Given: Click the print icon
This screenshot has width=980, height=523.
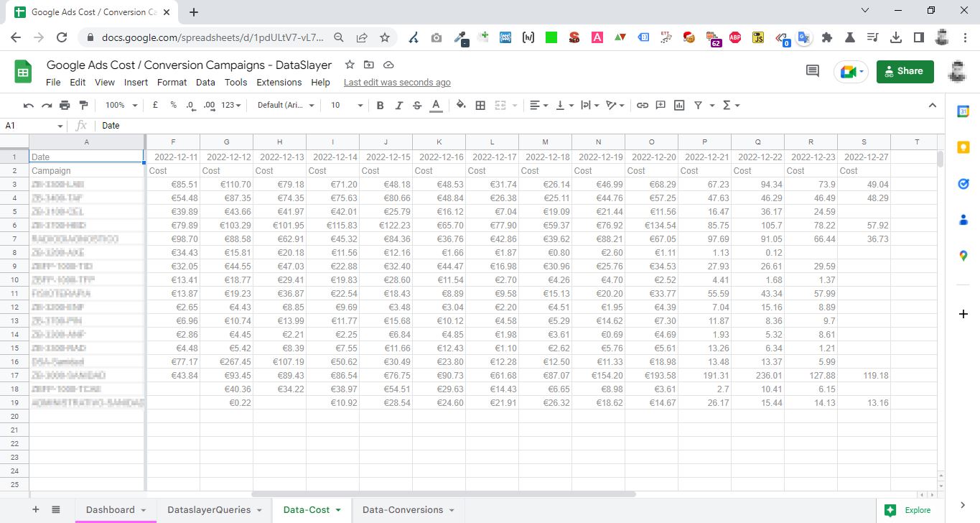Looking at the screenshot, I should tap(65, 105).
